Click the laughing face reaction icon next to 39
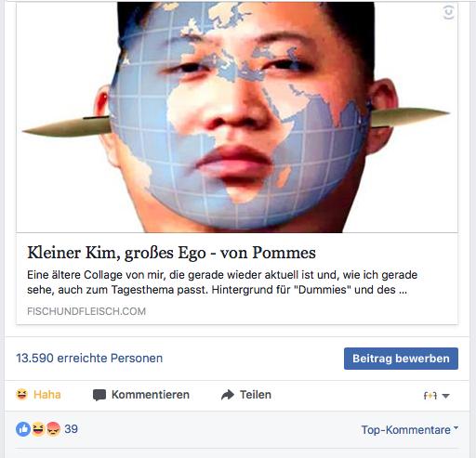The image size is (476, 458). pyautogui.click(x=38, y=429)
